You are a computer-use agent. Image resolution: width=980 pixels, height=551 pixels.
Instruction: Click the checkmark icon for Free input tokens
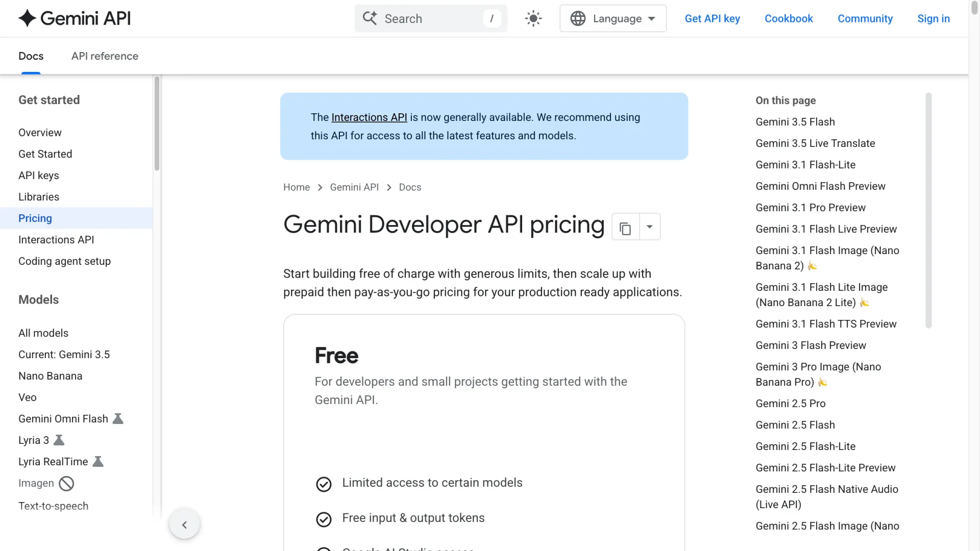[x=324, y=519]
